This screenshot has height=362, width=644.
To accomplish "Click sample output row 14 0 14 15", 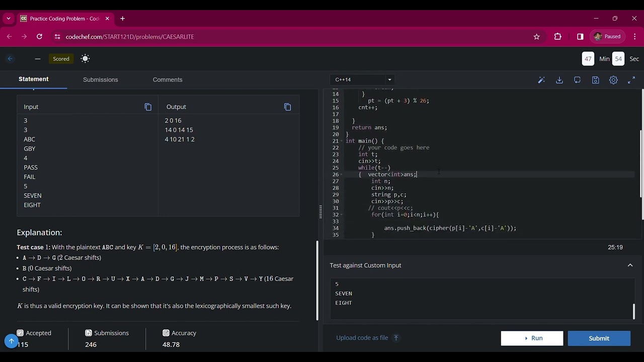I will tap(179, 130).
